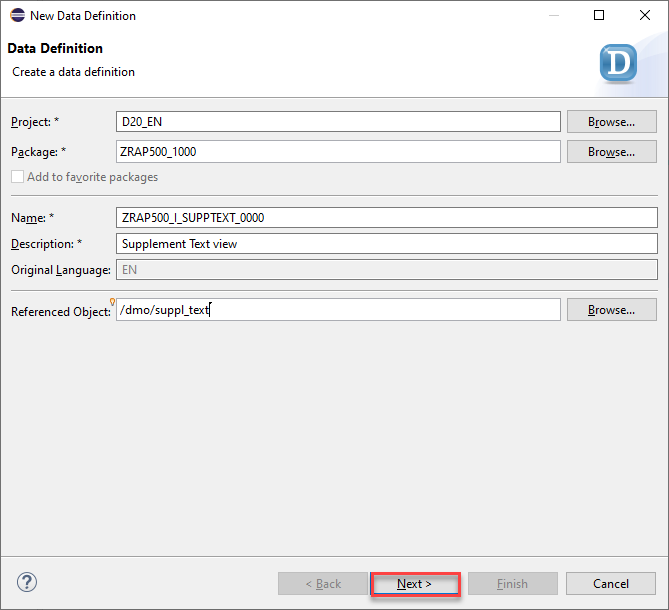
Task: Click the content assist lightbulb by Referenced Object
Action: (112, 302)
